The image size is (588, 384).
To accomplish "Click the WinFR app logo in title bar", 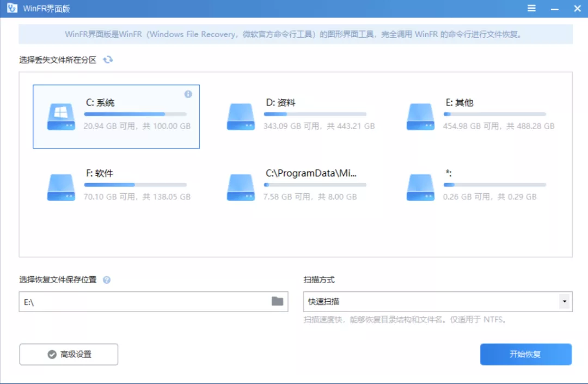I will pos(12,8).
